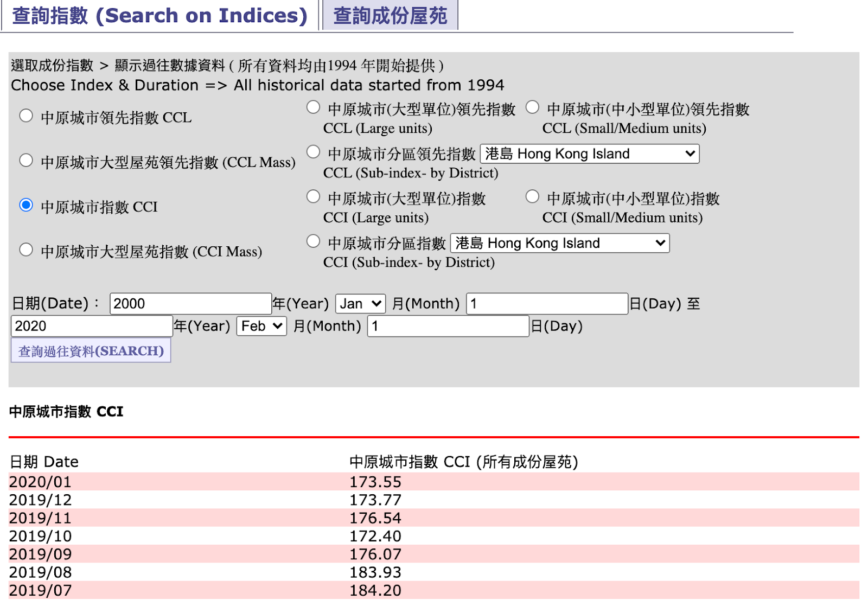Click the 173.55 index value

[x=375, y=482]
